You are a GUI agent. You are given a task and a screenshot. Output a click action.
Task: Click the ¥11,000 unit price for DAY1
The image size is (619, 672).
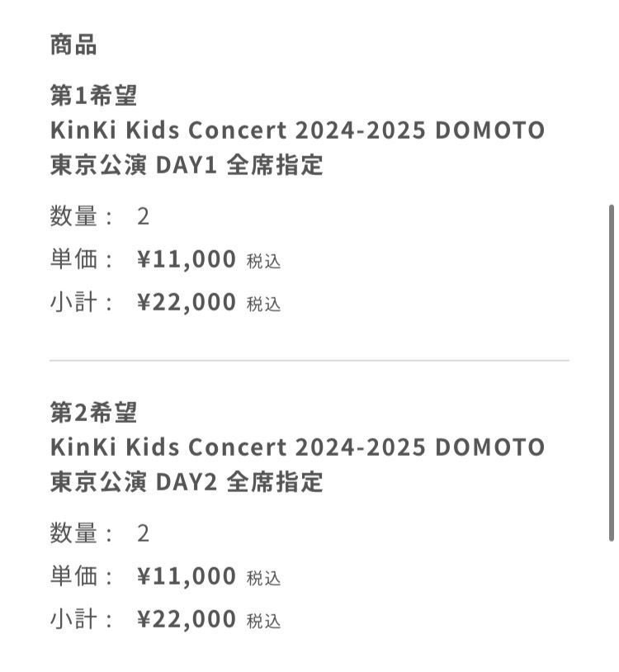(x=187, y=260)
